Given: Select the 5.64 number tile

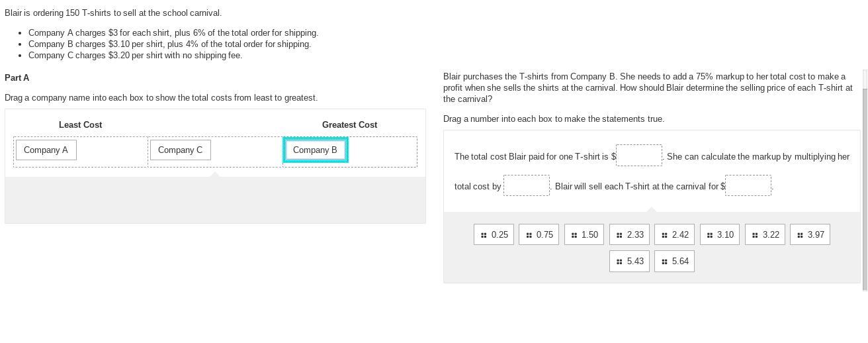Looking at the screenshot, I should pyautogui.click(x=674, y=261).
